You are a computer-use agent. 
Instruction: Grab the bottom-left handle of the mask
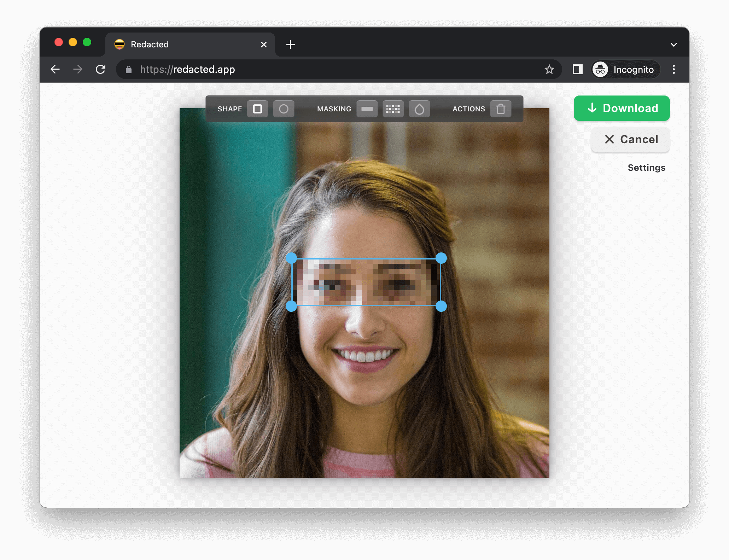(291, 306)
